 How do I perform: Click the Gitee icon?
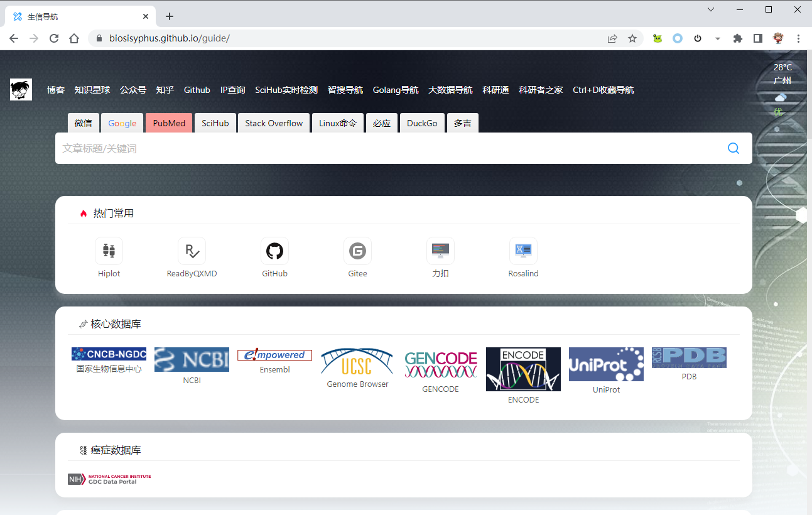tap(357, 251)
